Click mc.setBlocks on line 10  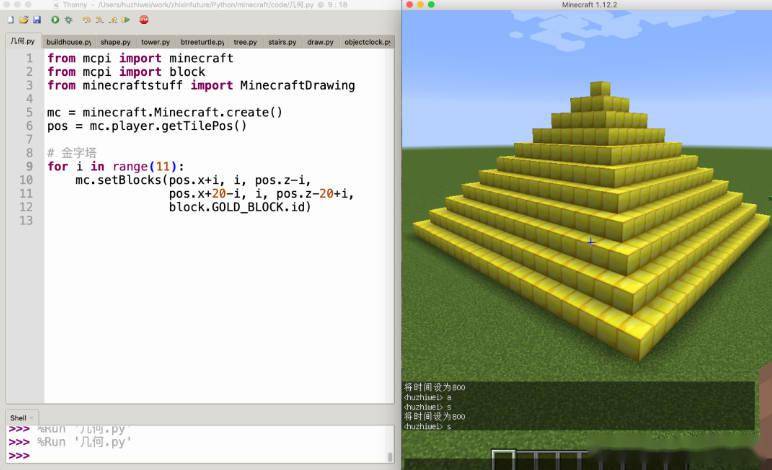point(118,180)
